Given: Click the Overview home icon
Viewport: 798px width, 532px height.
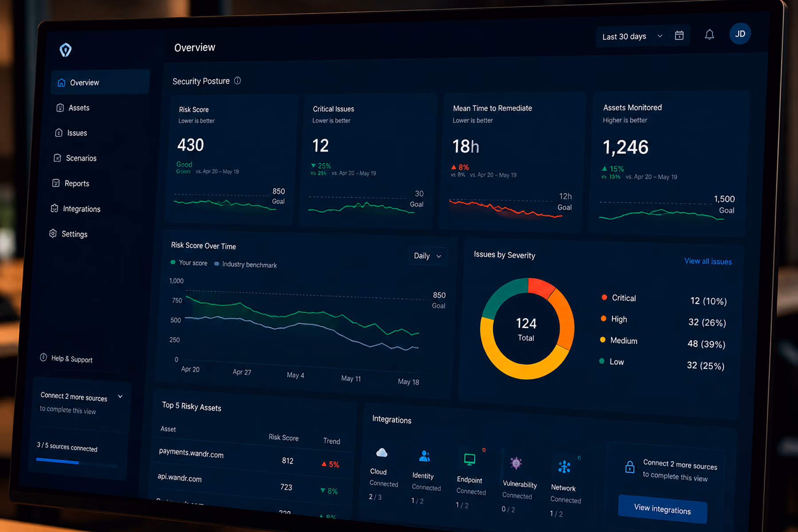Looking at the screenshot, I should (62, 82).
